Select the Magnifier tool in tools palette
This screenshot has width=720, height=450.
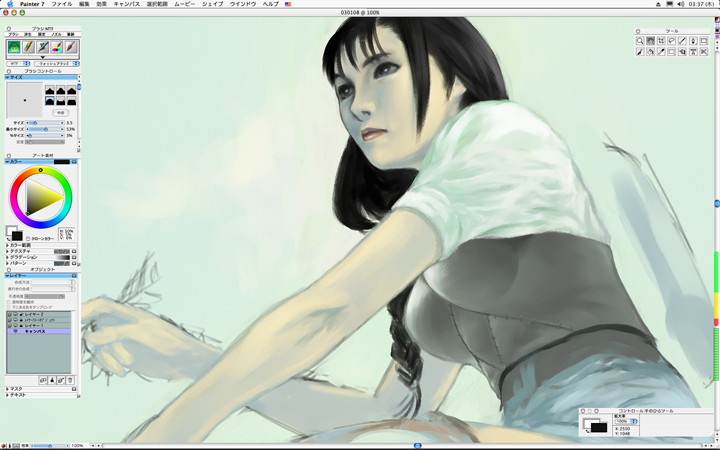(640, 41)
